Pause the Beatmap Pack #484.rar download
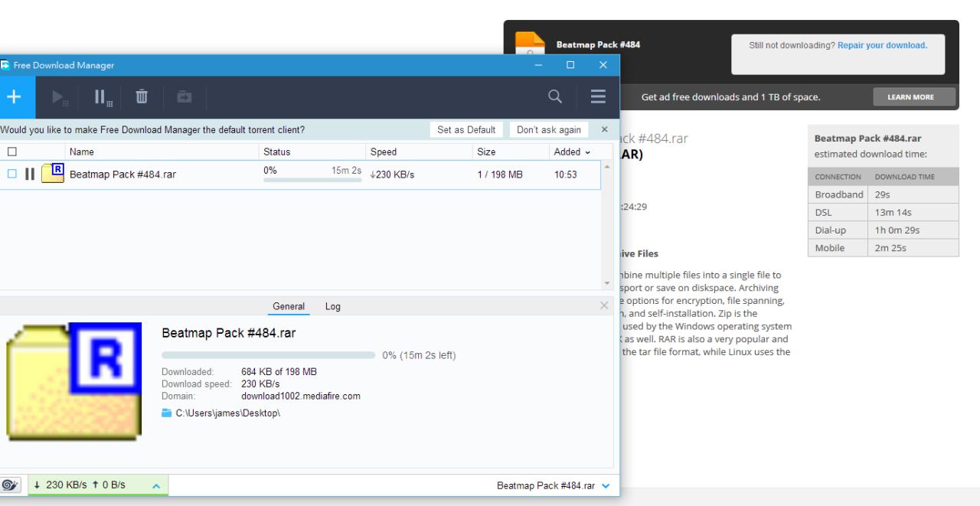 point(30,175)
